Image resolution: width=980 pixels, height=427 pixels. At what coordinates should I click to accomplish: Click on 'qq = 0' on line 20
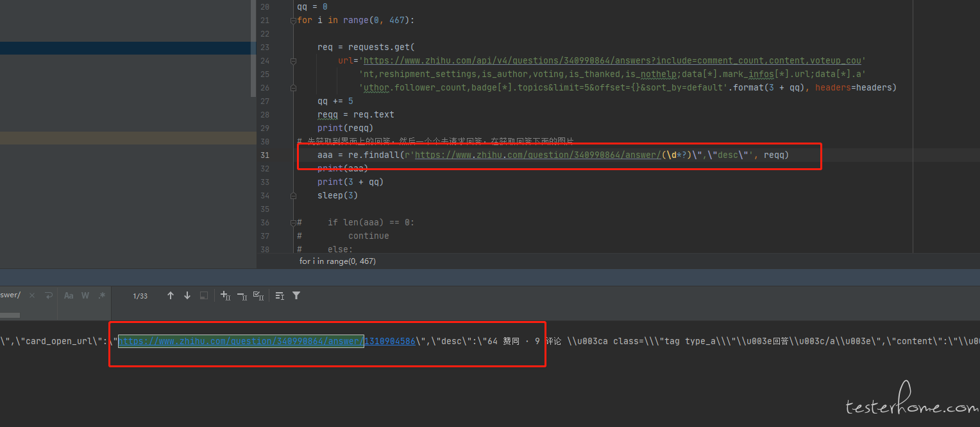coord(312,7)
